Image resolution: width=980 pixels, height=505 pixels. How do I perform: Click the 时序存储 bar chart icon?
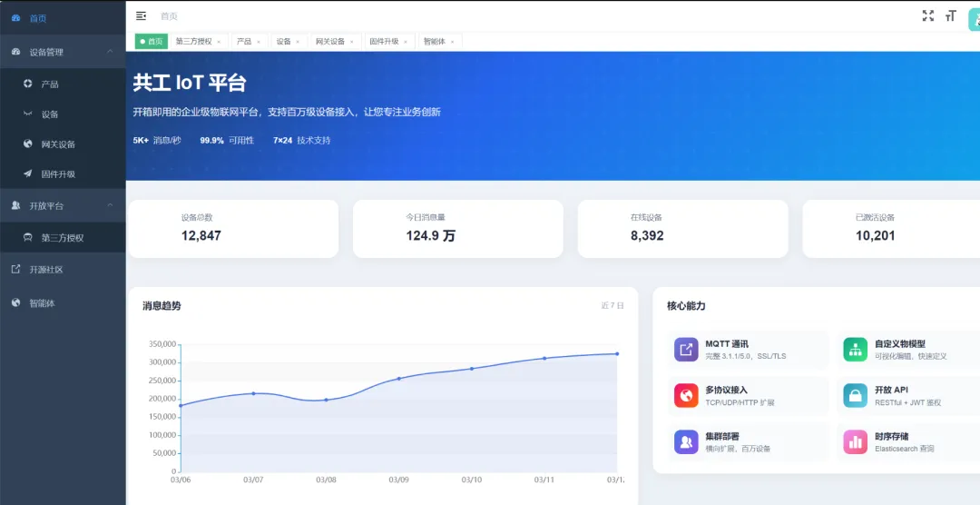point(855,441)
